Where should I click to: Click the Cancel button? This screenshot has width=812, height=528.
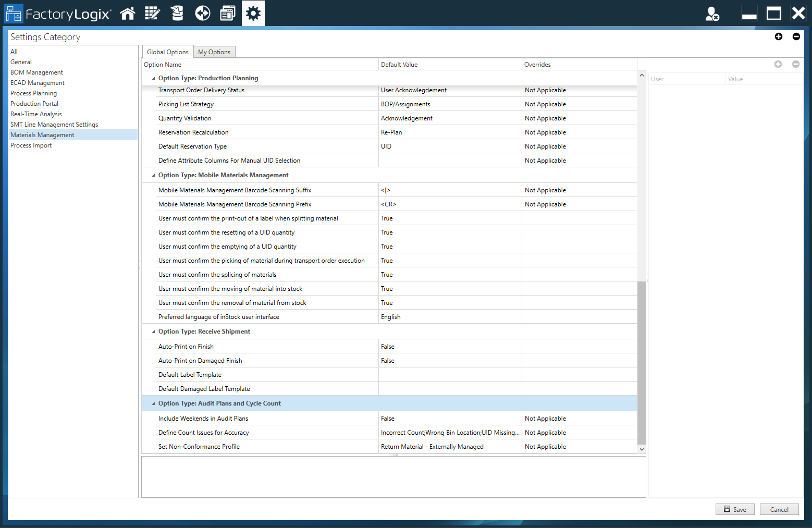click(779, 509)
